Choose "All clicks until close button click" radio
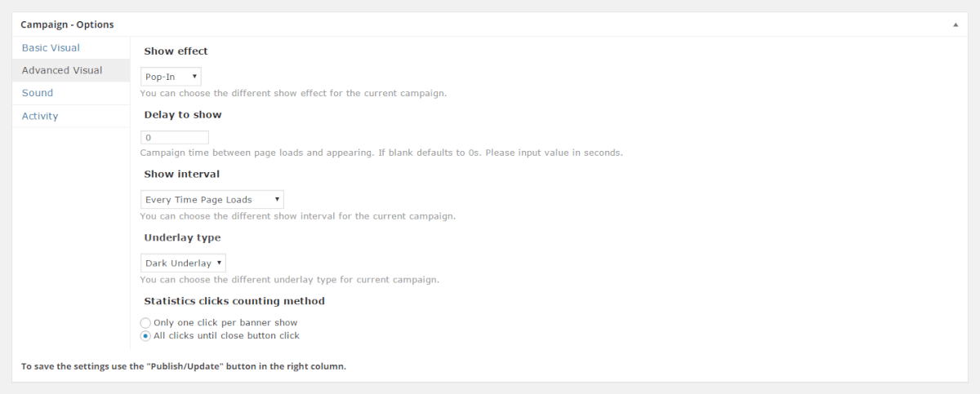 (x=145, y=336)
